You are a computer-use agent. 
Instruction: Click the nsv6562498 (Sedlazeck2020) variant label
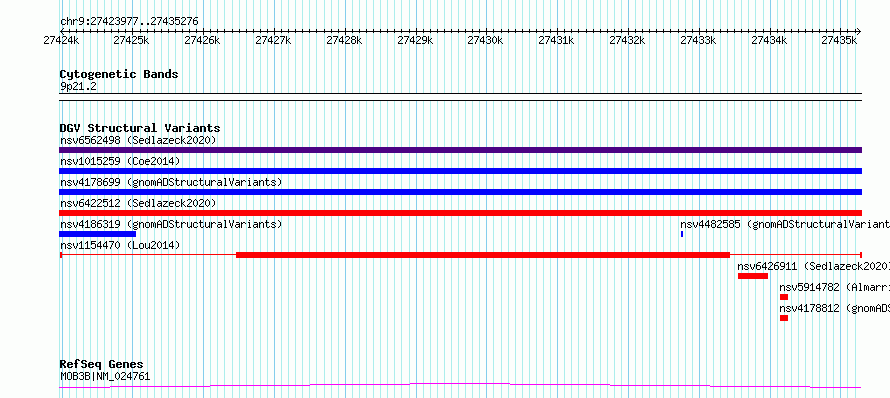[x=138, y=140]
